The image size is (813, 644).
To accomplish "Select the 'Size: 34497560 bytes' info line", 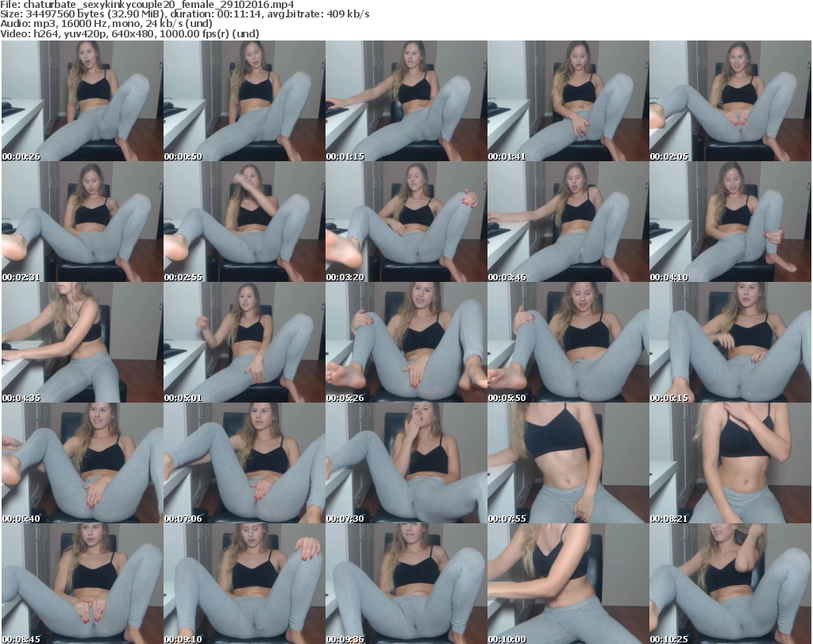I will (184, 14).
